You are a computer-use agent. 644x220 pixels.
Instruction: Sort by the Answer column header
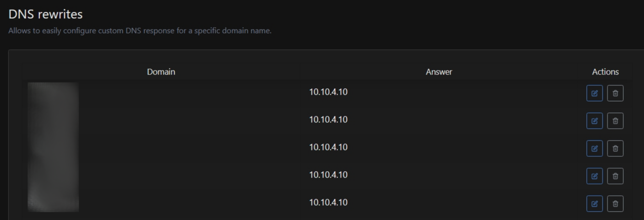point(439,72)
